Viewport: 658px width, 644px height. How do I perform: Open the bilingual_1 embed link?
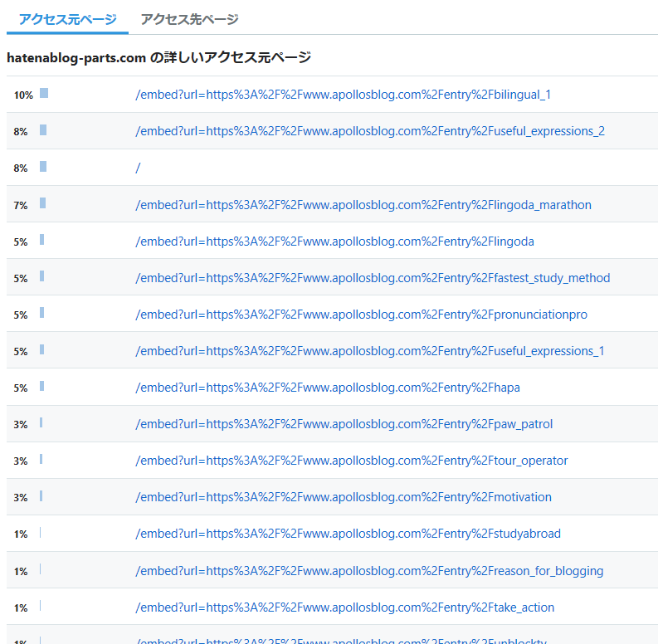tap(343, 95)
